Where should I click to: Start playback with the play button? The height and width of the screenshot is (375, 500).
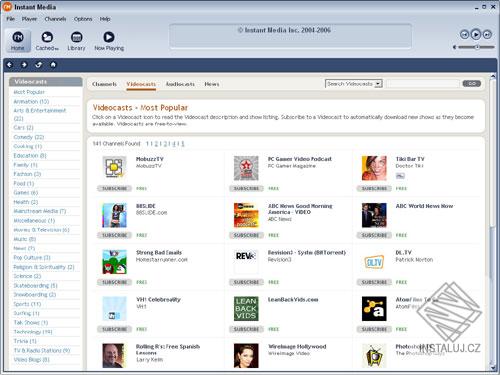coord(476,34)
